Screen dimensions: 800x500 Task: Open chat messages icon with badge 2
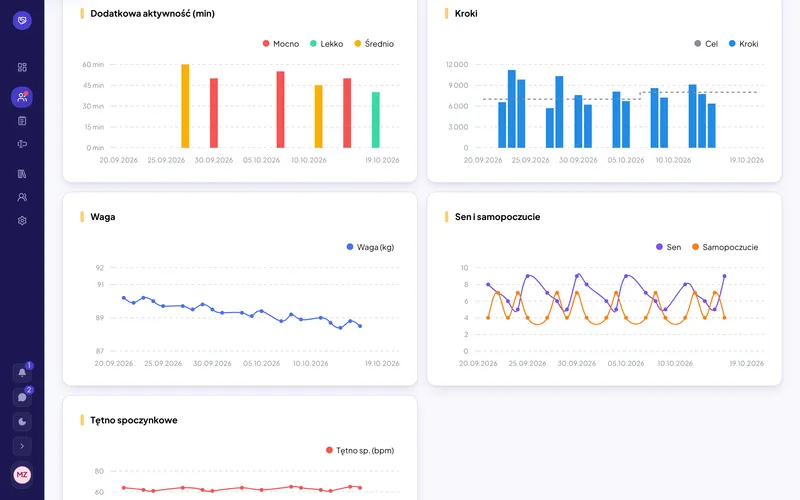click(x=22, y=397)
